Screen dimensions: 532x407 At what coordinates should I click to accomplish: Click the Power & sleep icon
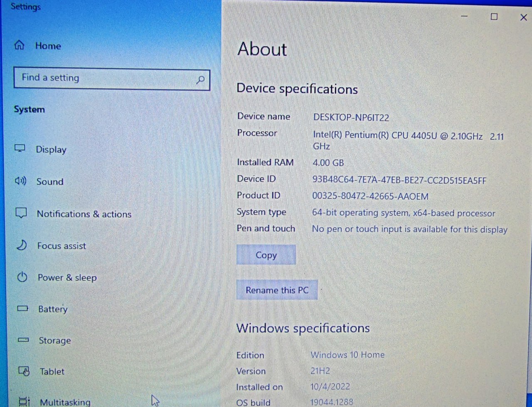pos(22,277)
